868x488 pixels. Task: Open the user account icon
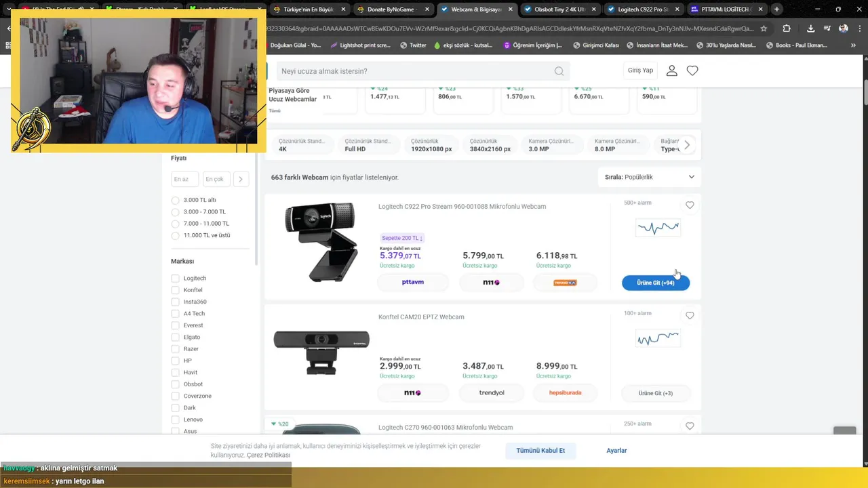point(671,70)
